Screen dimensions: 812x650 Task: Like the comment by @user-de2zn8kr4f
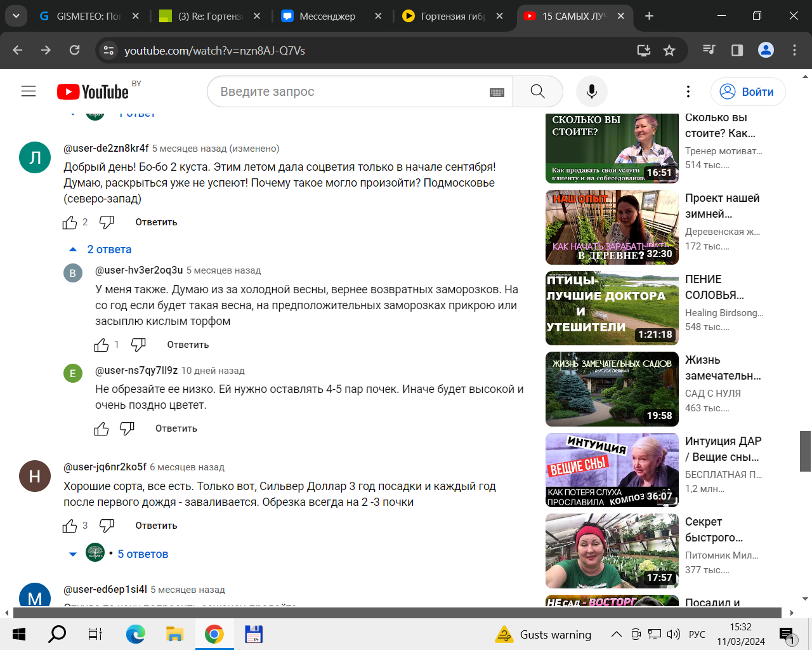(70, 222)
